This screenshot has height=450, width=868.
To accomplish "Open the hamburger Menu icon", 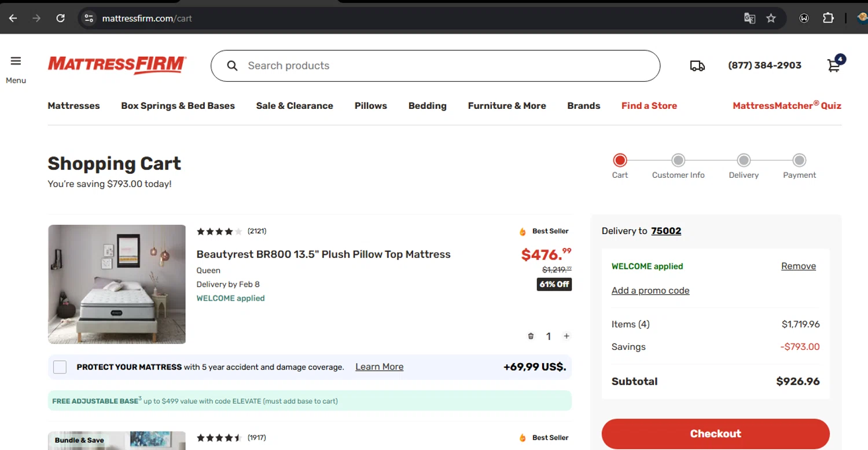I will (16, 61).
